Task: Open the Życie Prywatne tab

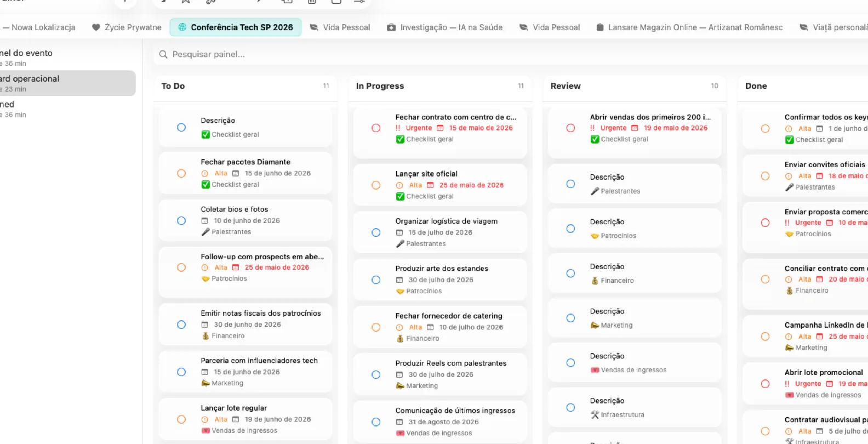Action: coord(127,27)
